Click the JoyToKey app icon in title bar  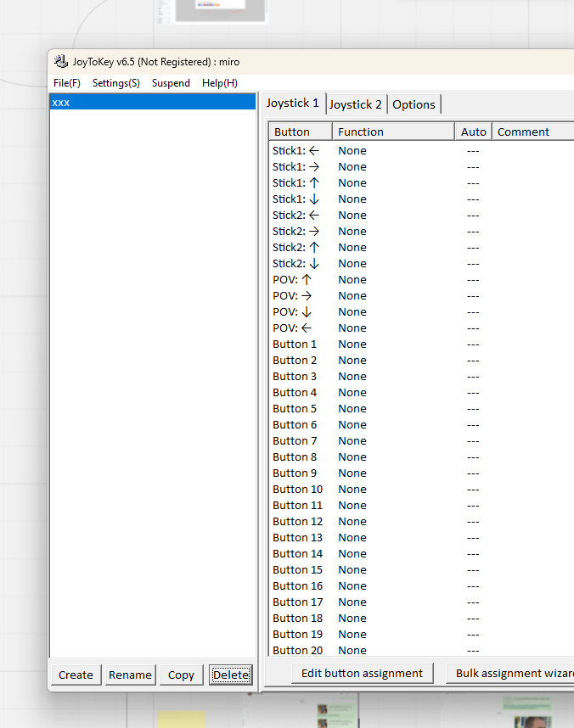(x=60, y=61)
